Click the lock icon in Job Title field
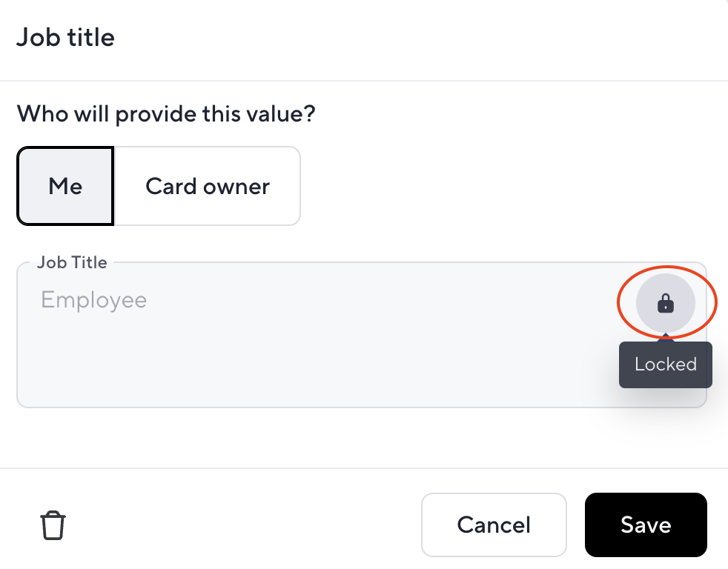Image resolution: width=728 pixels, height=569 pixels. coord(665,303)
